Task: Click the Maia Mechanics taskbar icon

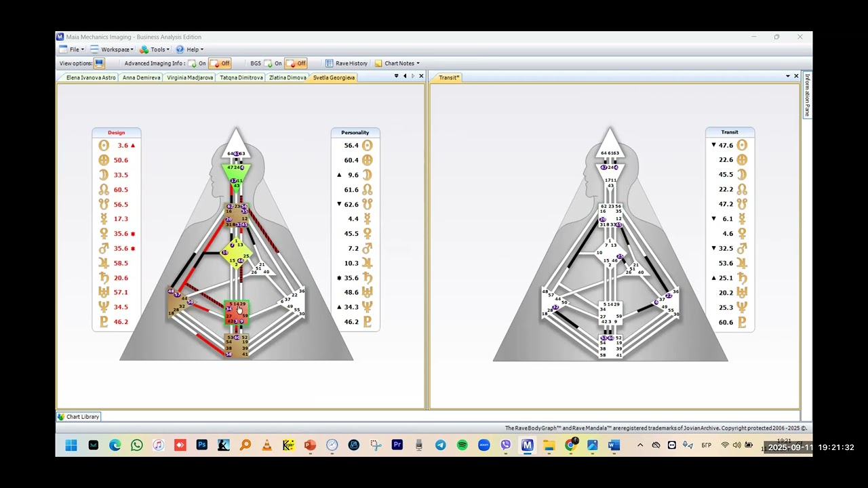Action: pos(527,445)
